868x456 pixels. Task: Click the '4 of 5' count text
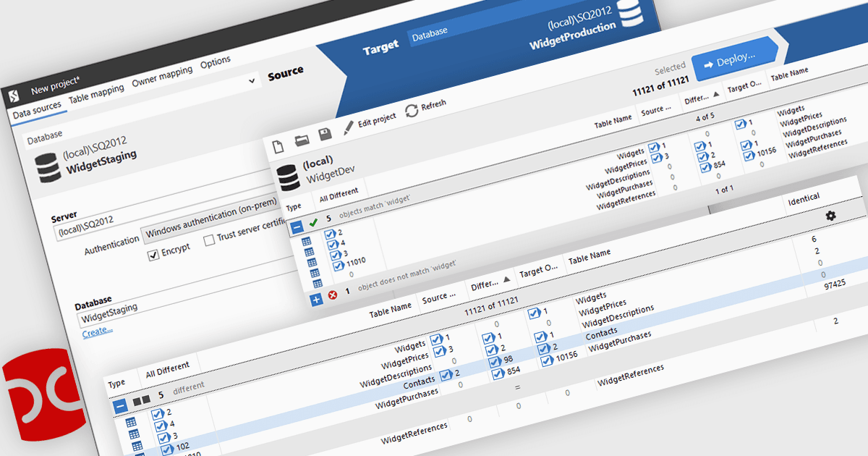tap(705, 117)
